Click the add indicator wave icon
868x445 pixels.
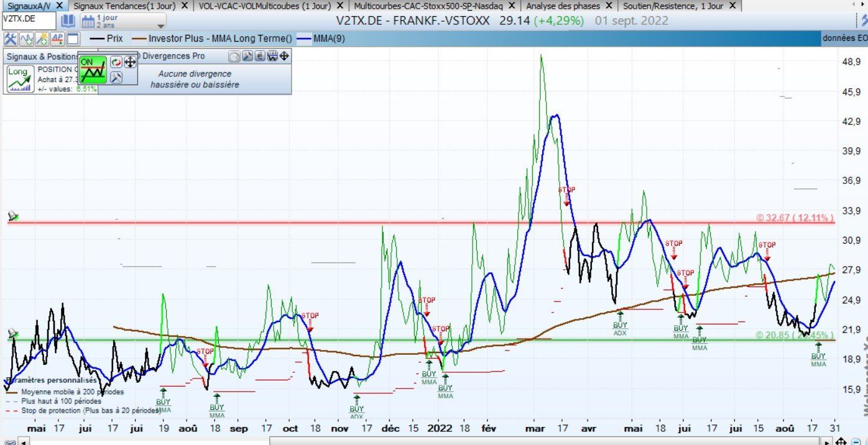point(26,39)
